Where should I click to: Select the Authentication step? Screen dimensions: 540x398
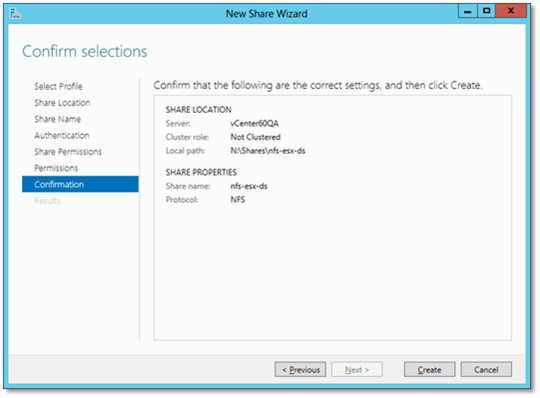pyautogui.click(x=62, y=135)
